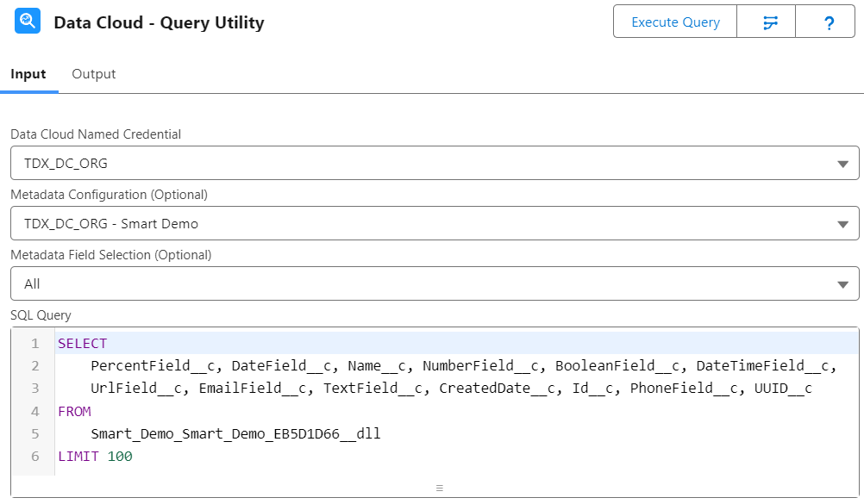Click the Execute Query button
This screenshot has height=504, width=864.
[x=675, y=22]
